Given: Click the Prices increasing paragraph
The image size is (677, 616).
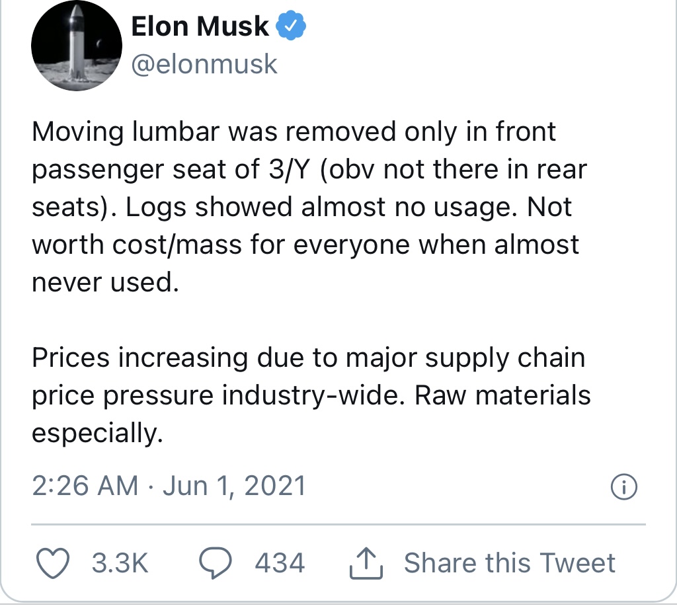Looking at the screenshot, I should [311, 395].
